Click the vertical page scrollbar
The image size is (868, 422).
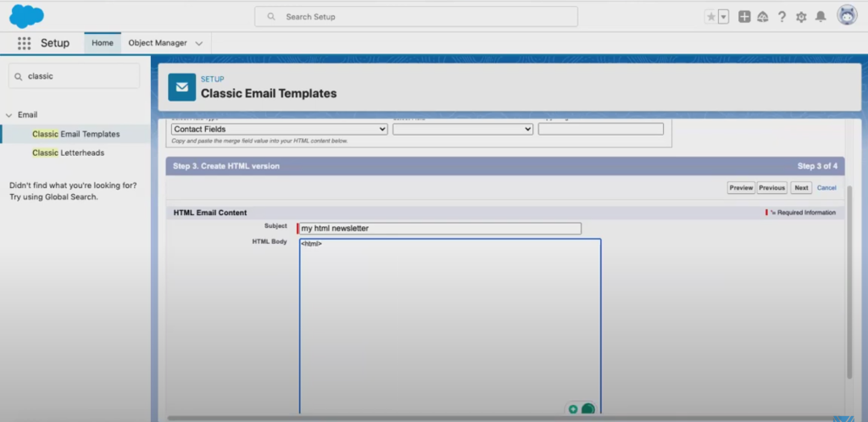[849, 282]
